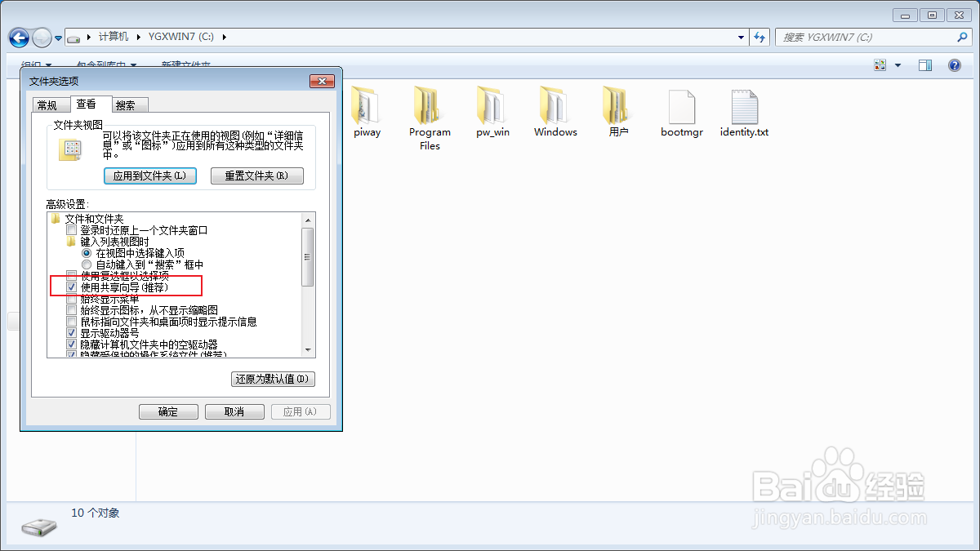Toggle 始终显示图标，从不显示缩略图 checkbox
The width and height of the screenshot is (980, 551).
(72, 310)
